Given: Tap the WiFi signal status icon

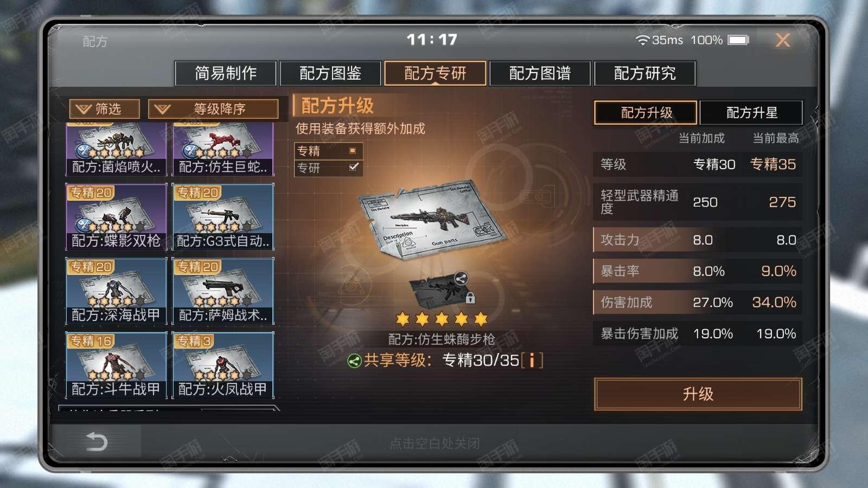Looking at the screenshot, I should click(642, 40).
